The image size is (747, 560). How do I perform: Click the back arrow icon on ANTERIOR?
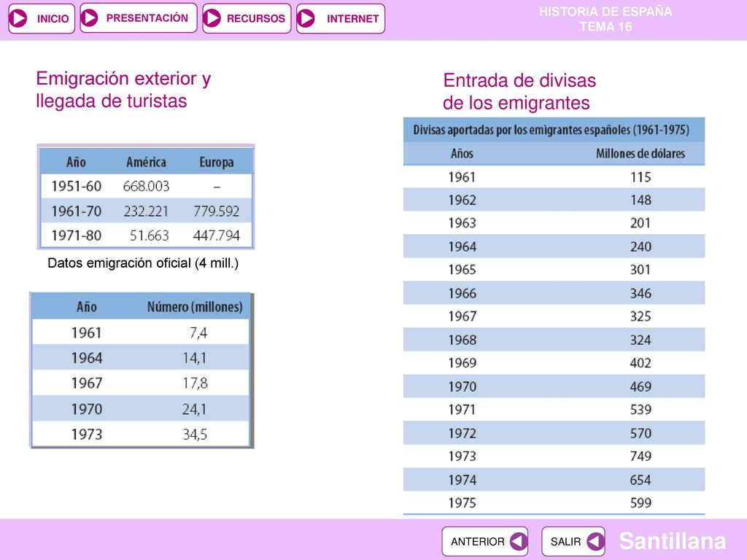coord(519,542)
